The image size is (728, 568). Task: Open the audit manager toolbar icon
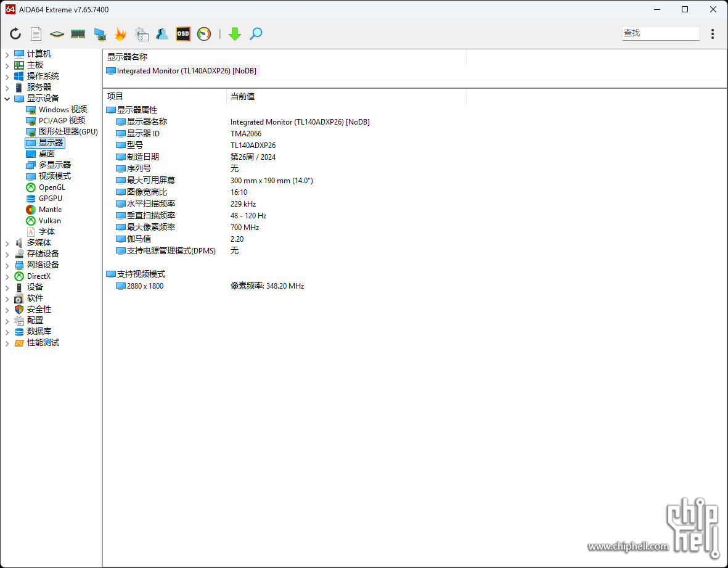pyautogui.click(x=141, y=33)
